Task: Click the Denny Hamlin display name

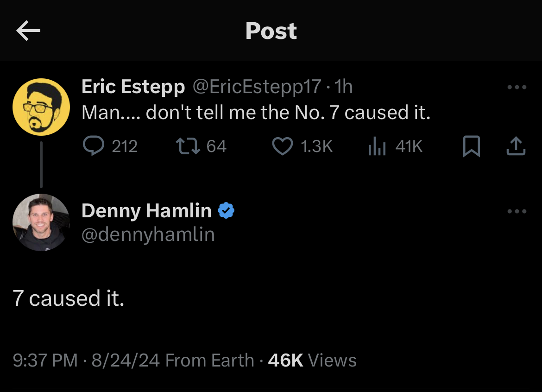Action: point(146,211)
